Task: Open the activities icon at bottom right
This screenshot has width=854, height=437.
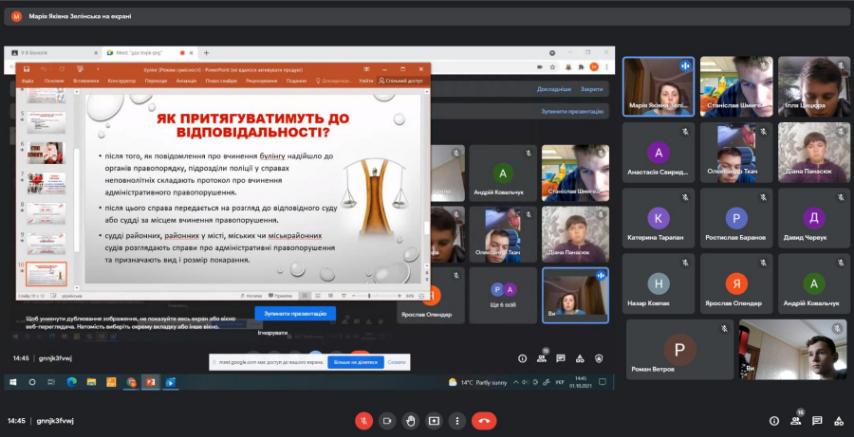Action: pyautogui.click(x=838, y=421)
